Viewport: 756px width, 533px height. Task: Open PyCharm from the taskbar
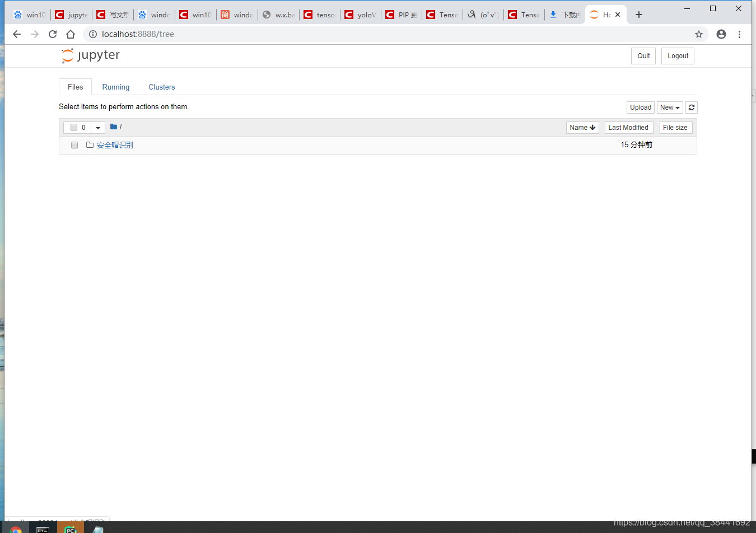click(x=70, y=529)
